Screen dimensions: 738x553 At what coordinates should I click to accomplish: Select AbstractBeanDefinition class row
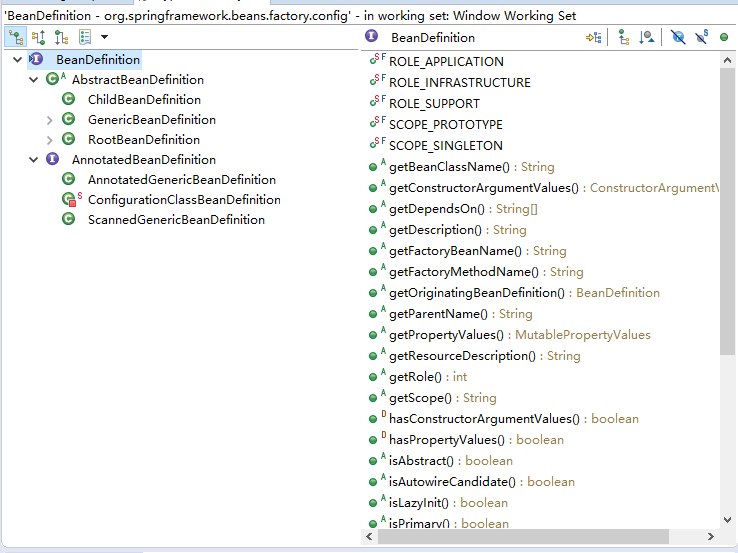coord(137,80)
